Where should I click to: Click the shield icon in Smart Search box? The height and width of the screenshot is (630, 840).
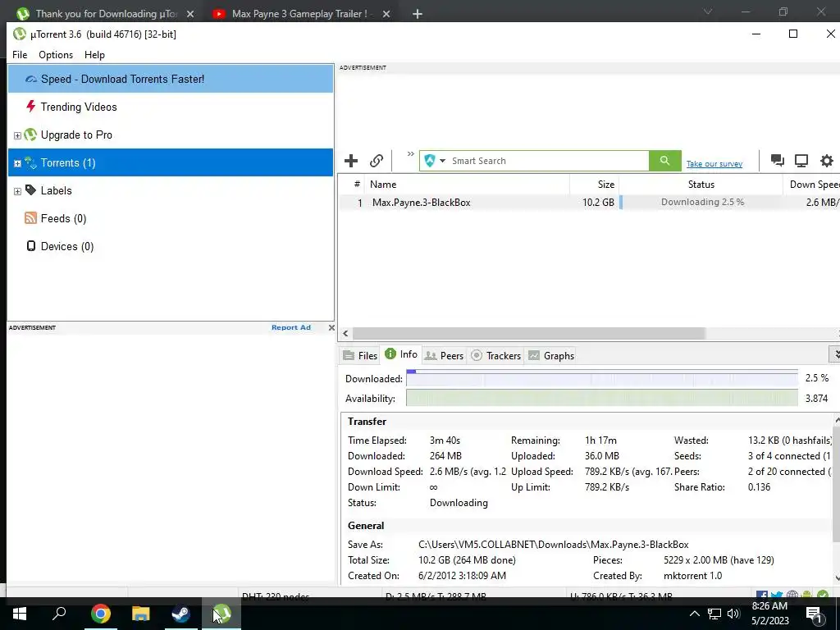[x=430, y=161]
